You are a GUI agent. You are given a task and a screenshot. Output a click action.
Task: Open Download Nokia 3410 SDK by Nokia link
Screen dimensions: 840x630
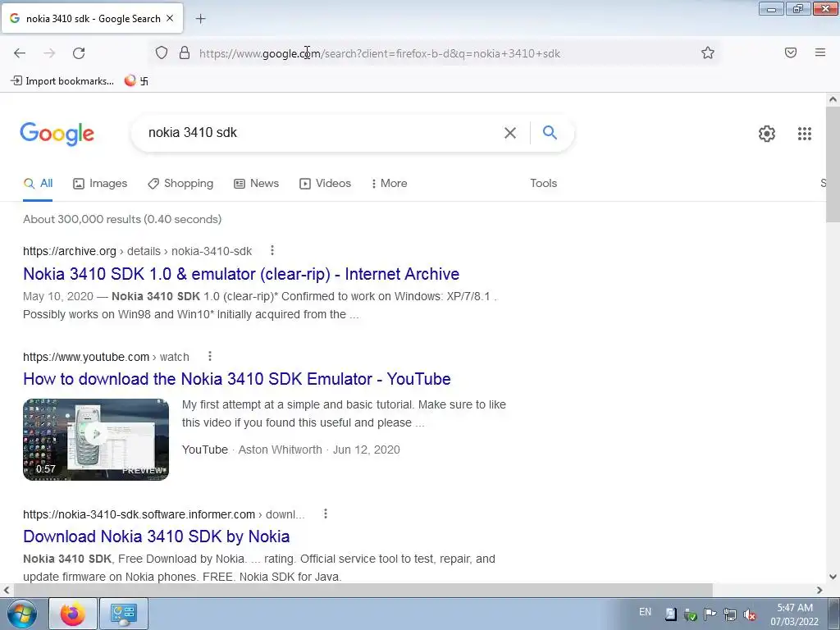(x=157, y=536)
